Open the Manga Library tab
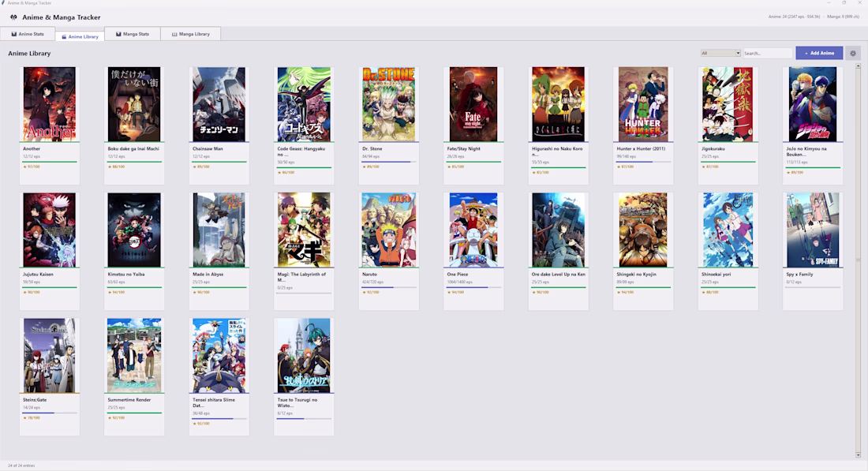 pos(190,34)
